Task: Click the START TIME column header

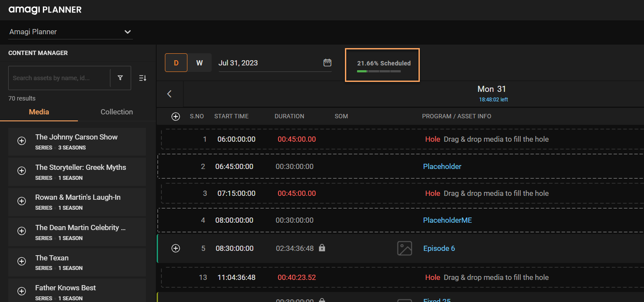Action: pos(232,116)
